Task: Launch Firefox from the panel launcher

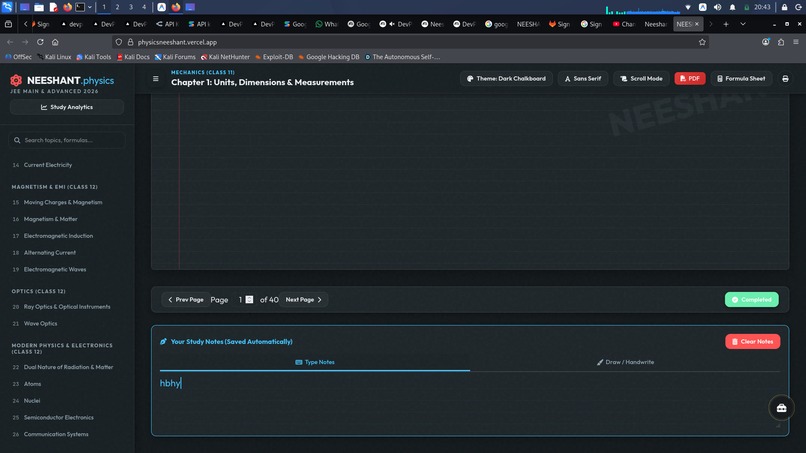Action: [67, 7]
